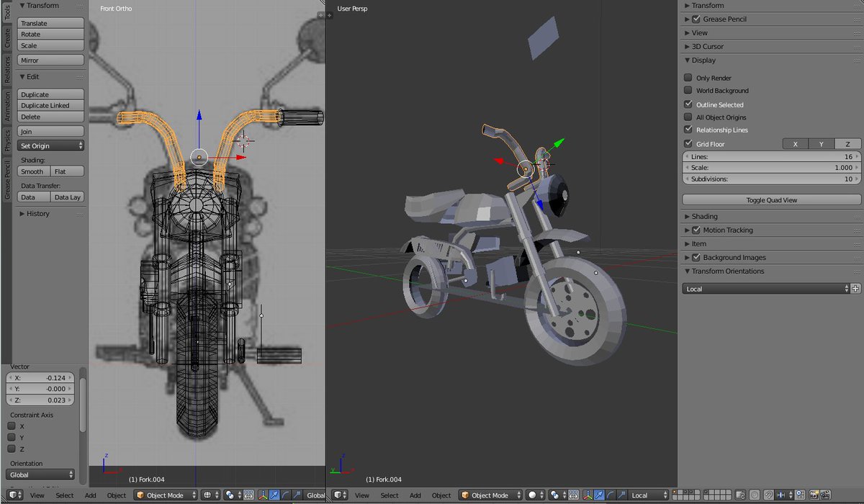Click the Smooth shading button
The width and height of the screenshot is (864, 504).
33,171
